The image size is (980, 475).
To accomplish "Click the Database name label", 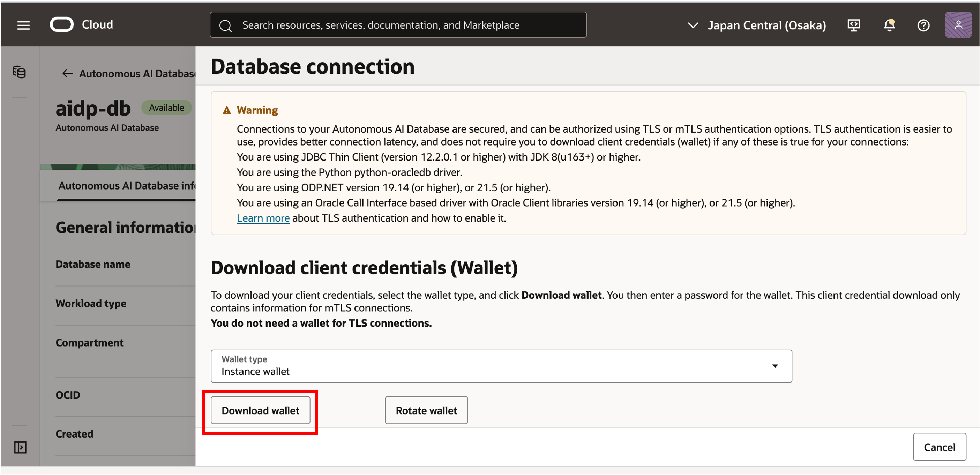I will (93, 264).
